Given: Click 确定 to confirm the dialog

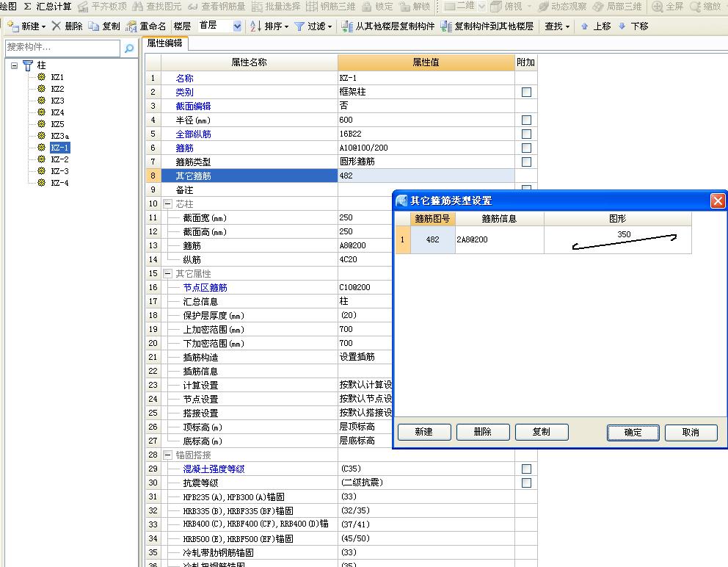Looking at the screenshot, I should (633, 432).
